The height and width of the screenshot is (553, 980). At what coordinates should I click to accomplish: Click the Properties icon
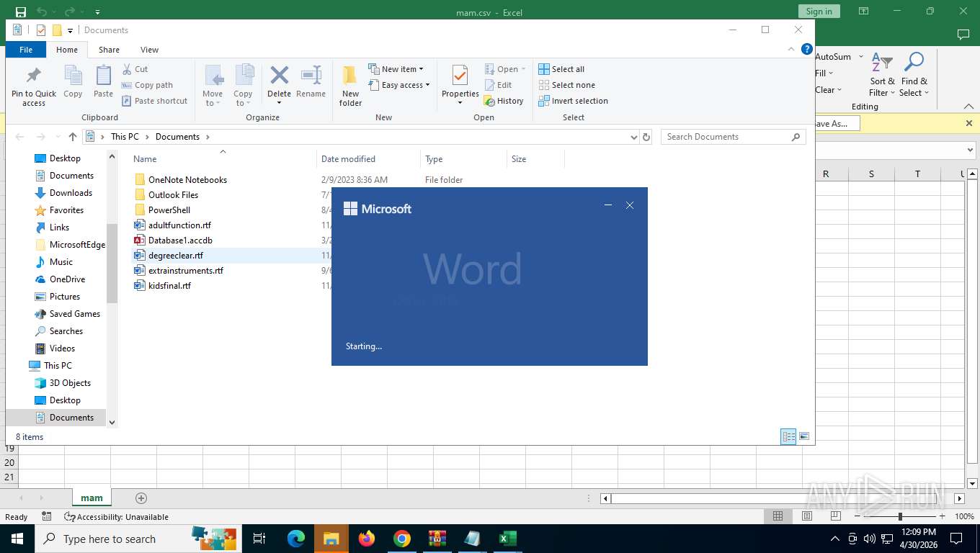point(460,76)
